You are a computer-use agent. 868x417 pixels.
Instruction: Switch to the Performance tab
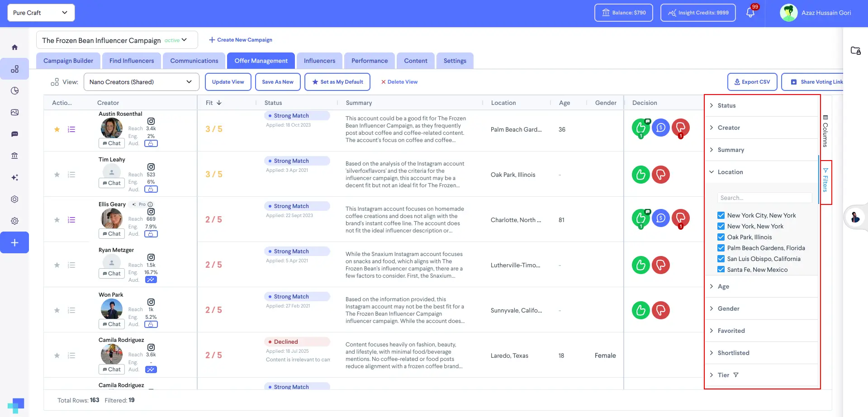(370, 61)
